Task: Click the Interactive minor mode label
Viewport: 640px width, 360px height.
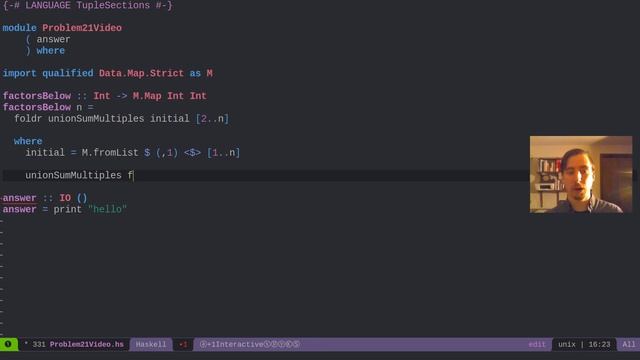Action: (x=240, y=344)
